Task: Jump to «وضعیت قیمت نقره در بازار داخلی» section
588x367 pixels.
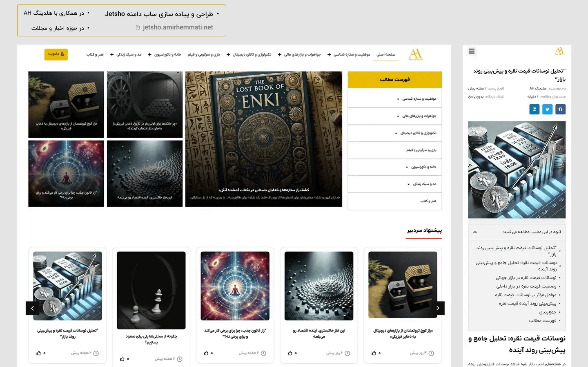Action: coord(526,286)
